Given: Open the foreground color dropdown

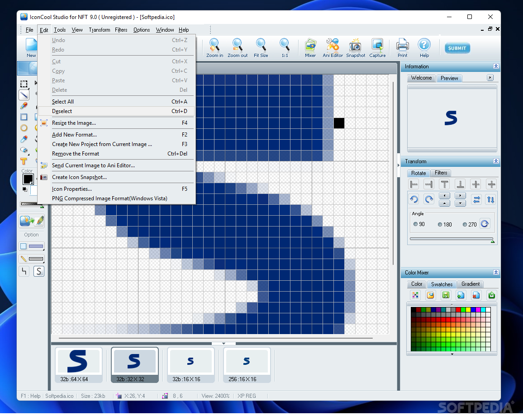Looking at the screenshot, I should coord(32,183).
